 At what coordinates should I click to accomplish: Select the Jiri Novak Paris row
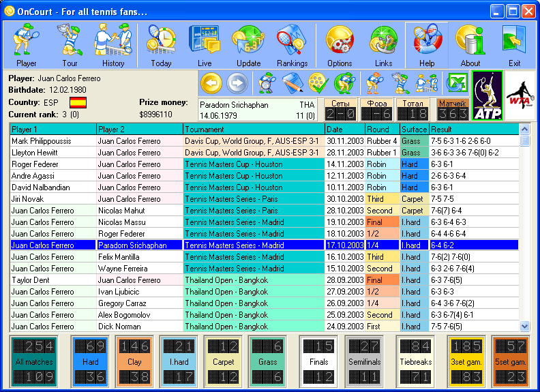tap(264, 199)
